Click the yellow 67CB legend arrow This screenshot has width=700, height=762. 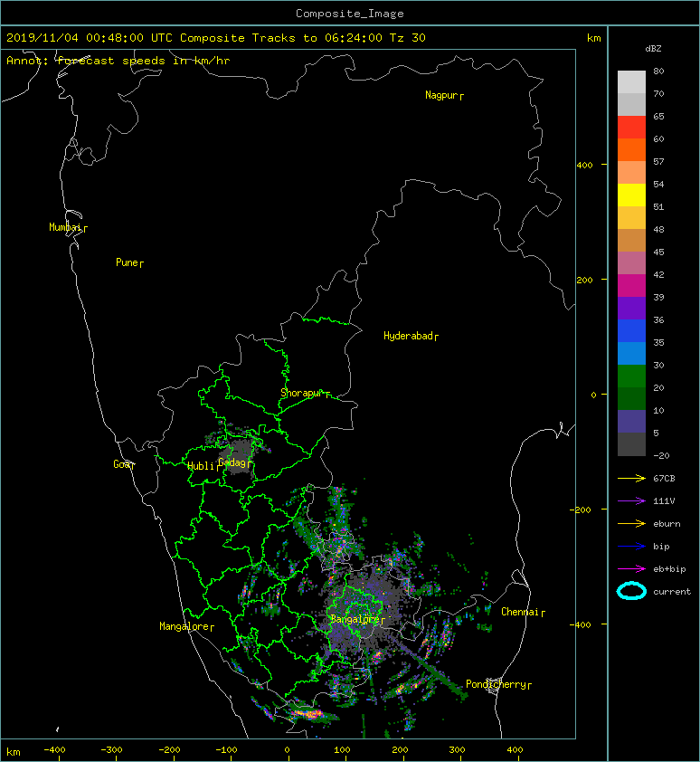[x=631, y=479]
